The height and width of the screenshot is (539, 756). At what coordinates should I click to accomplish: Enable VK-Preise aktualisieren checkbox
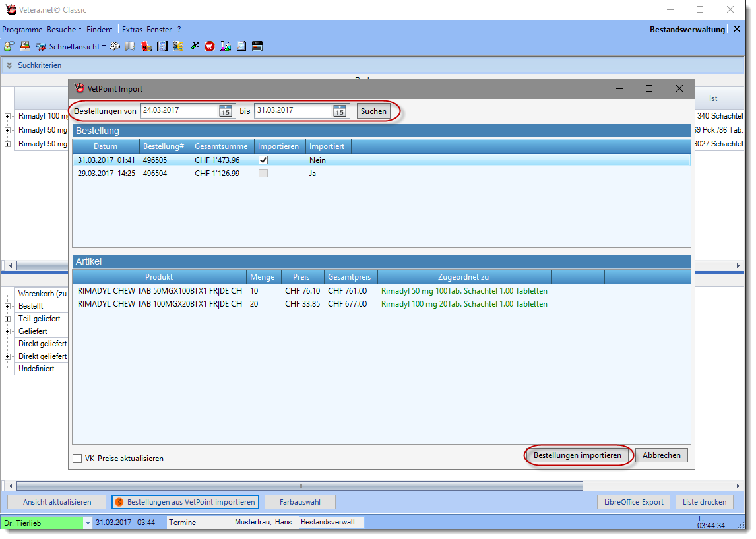(78, 459)
